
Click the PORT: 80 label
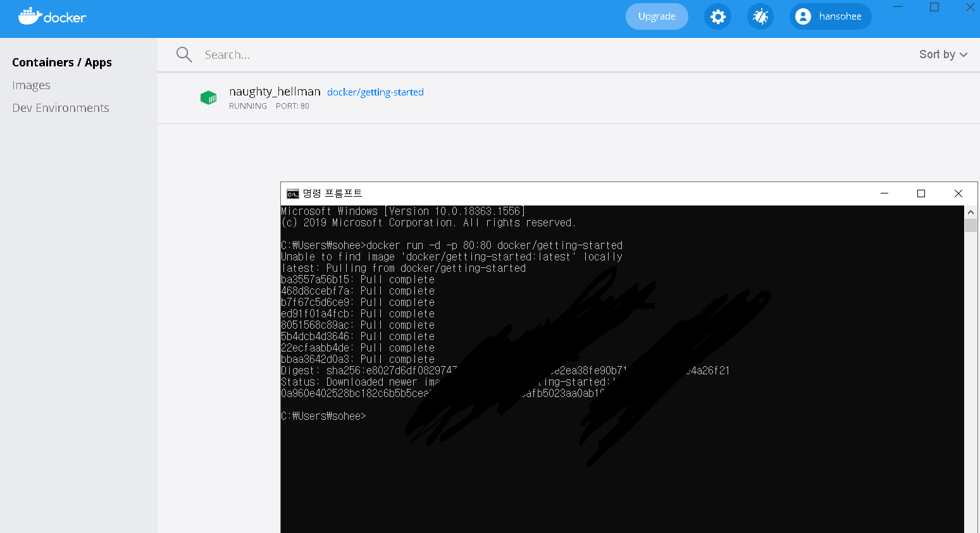coord(292,106)
